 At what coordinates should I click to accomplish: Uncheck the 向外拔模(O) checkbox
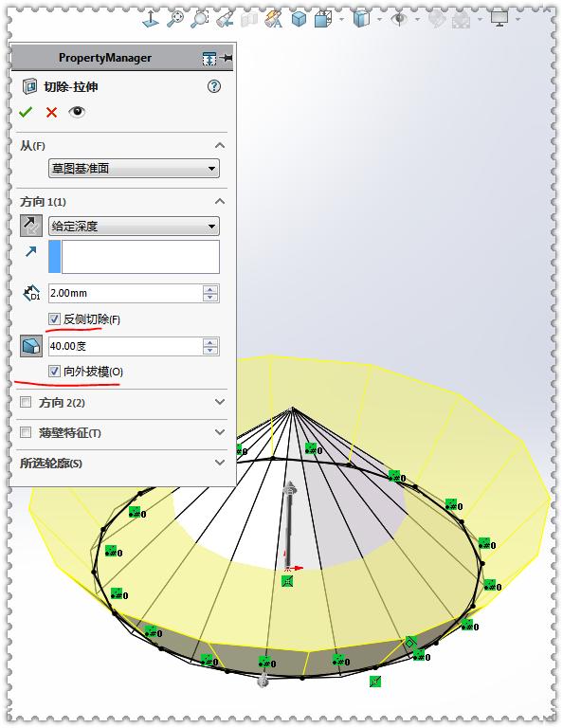[x=54, y=371]
